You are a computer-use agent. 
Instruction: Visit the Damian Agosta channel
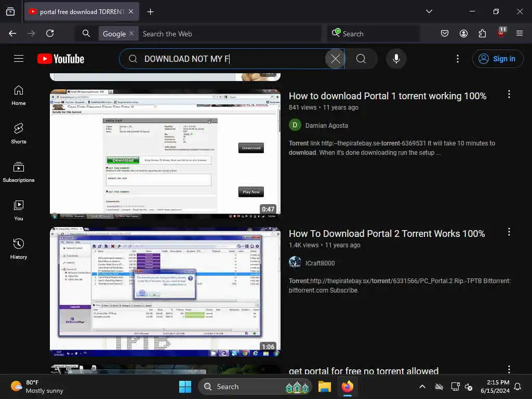(326, 126)
